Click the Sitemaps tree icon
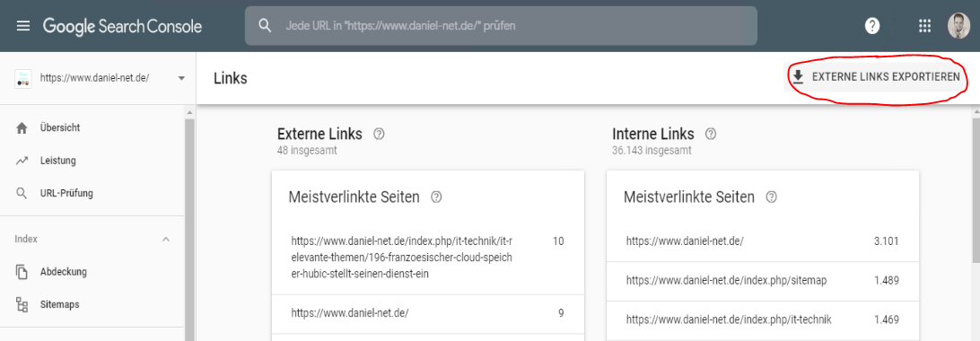 pyautogui.click(x=22, y=305)
